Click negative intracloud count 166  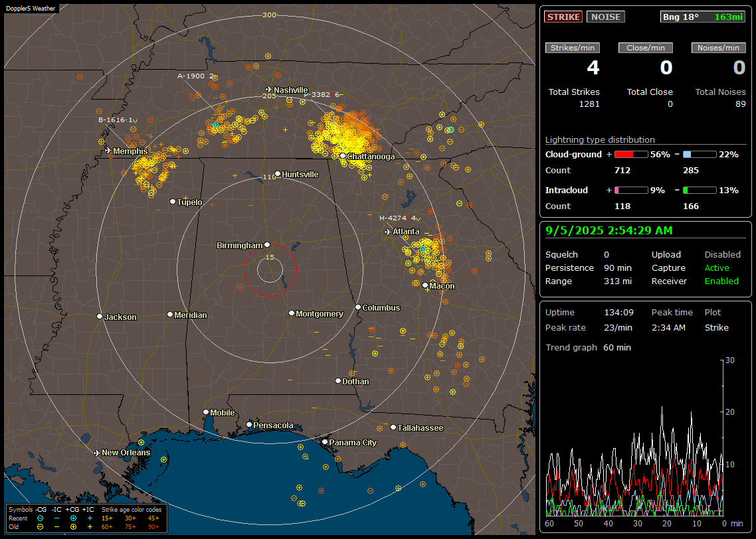click(691, 206)
